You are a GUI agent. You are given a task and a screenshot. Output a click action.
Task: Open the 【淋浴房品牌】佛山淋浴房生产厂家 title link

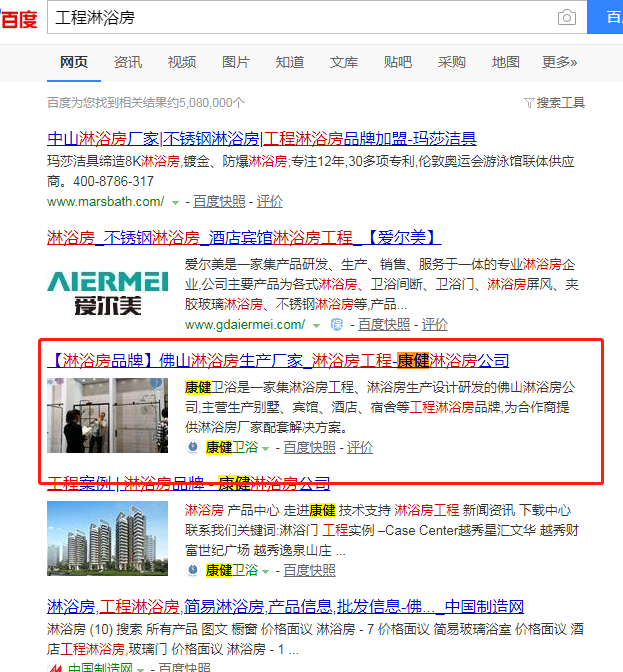pos(278,360)
